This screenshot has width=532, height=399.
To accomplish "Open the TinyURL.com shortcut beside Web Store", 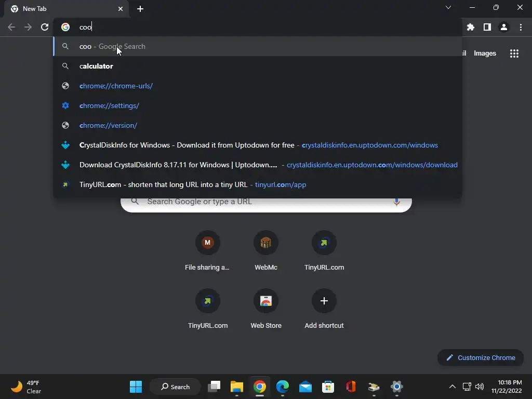I will click(x=208, y=309).
